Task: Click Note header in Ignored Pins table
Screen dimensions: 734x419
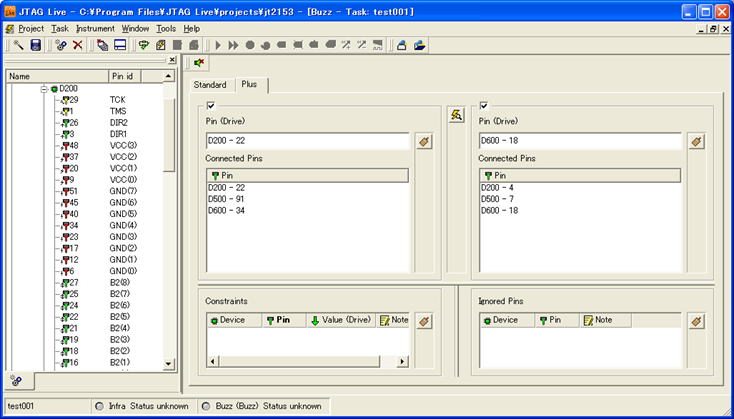Action: [605, 320]
